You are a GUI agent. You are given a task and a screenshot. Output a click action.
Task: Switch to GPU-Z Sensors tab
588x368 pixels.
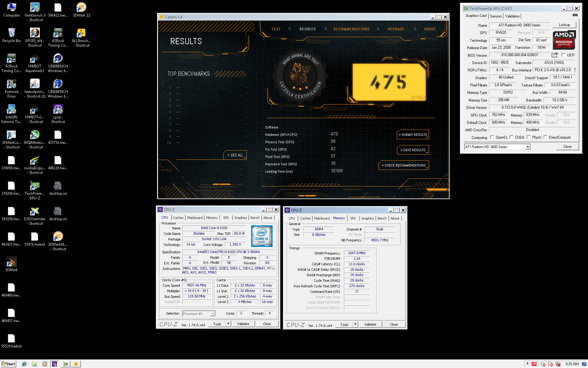click(x=496, y=16)
